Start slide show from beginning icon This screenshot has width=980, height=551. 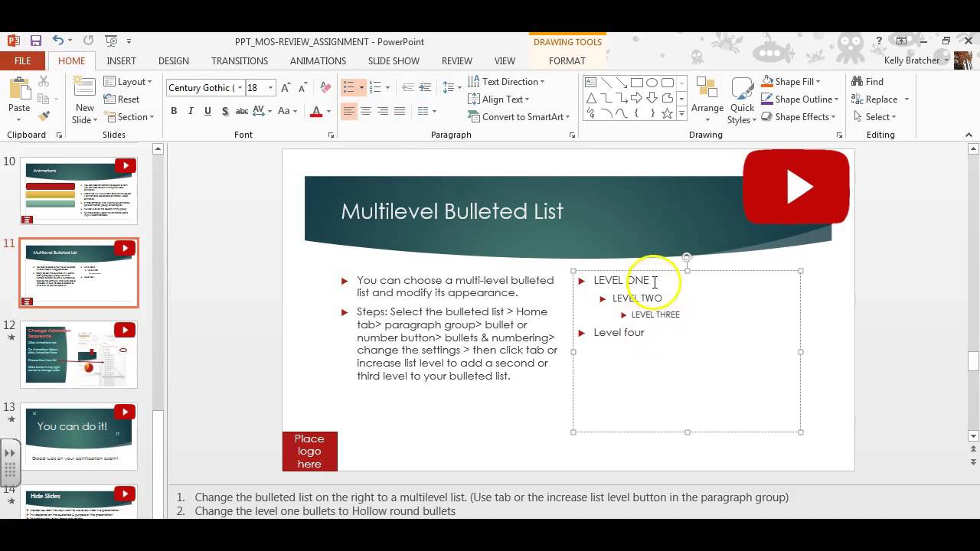point(111,41)
